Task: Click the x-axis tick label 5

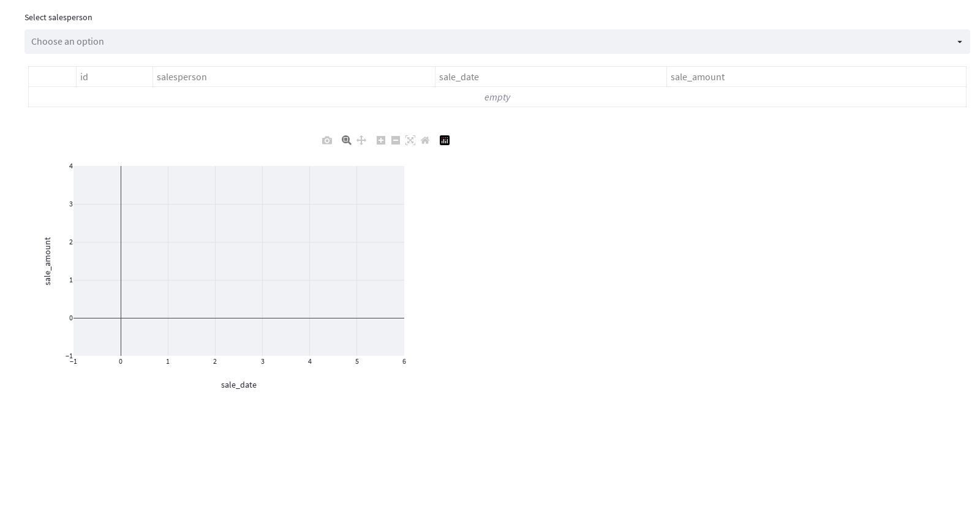Action: (357, 361)
